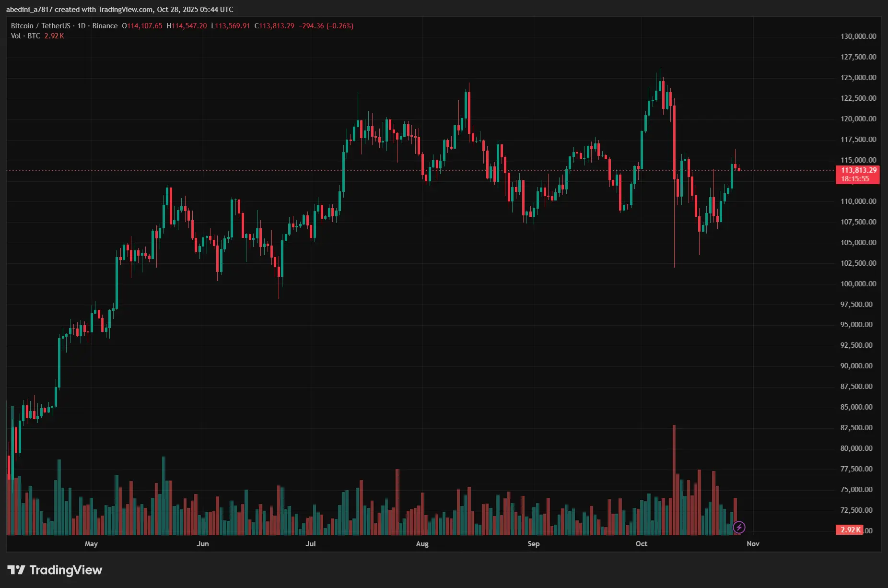Click the purple lightning bolt icon
The width and height of the screenshot is (888, 588).
coord(739,528)
